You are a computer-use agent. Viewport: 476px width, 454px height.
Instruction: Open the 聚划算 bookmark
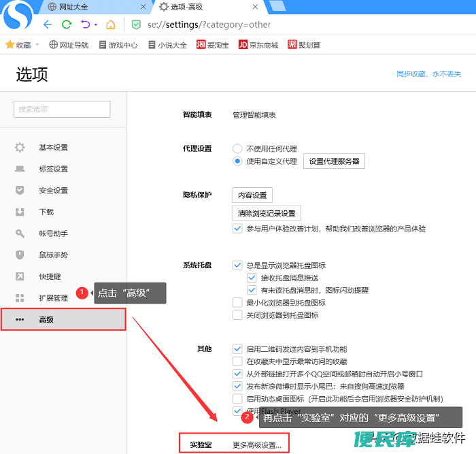pos(304,45)
